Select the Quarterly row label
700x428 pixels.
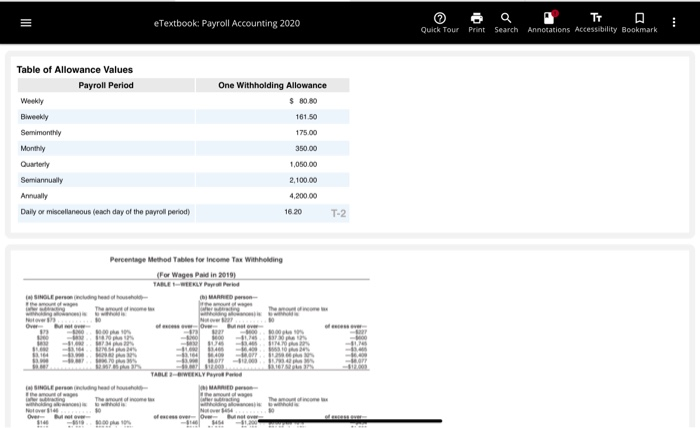click(x=35, y=164)
